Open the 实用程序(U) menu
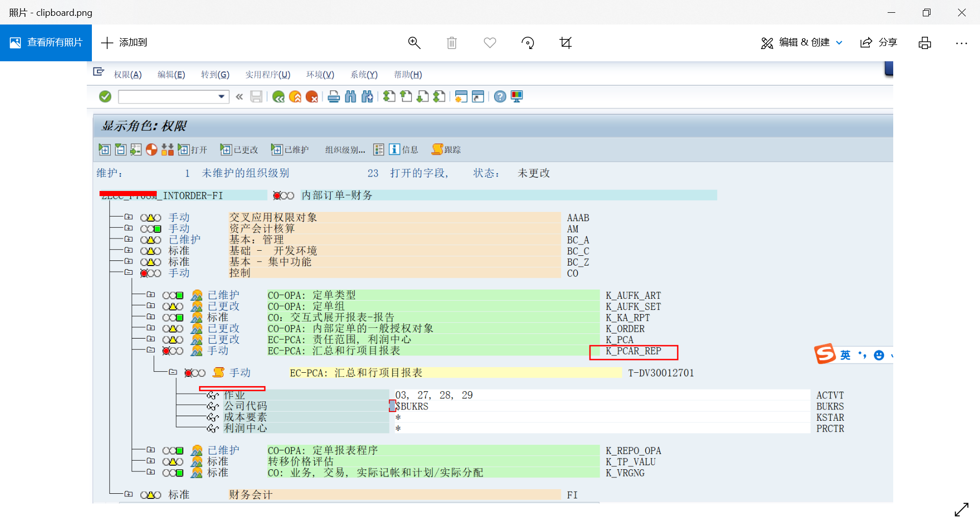 [x=267, y=75]
